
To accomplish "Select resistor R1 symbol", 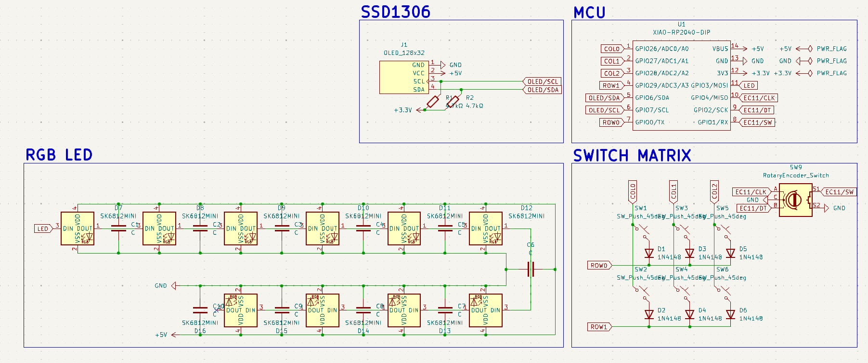I will [x=433, y=102].
